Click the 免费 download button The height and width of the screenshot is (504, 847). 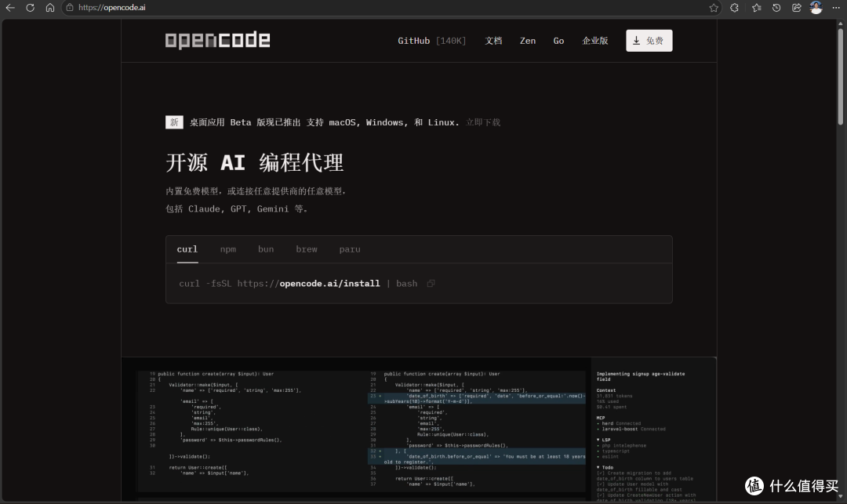(649, 41)
